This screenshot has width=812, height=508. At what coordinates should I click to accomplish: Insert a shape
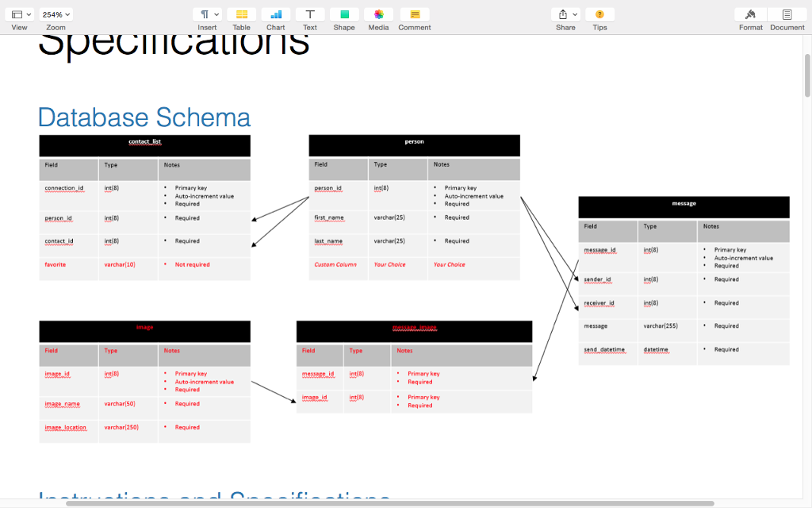[343, 14]
